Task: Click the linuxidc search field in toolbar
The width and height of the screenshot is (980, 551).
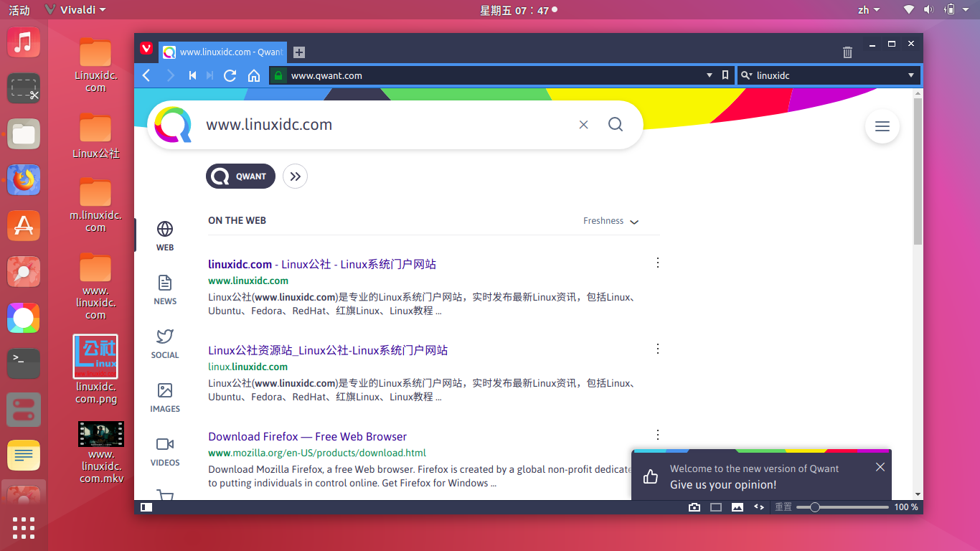Action: (829, 75)
